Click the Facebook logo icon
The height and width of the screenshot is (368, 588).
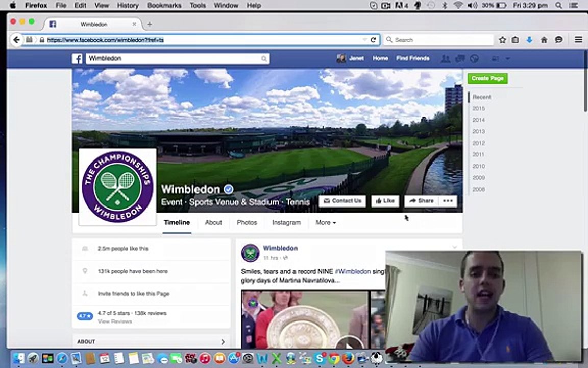pos(77,59)
